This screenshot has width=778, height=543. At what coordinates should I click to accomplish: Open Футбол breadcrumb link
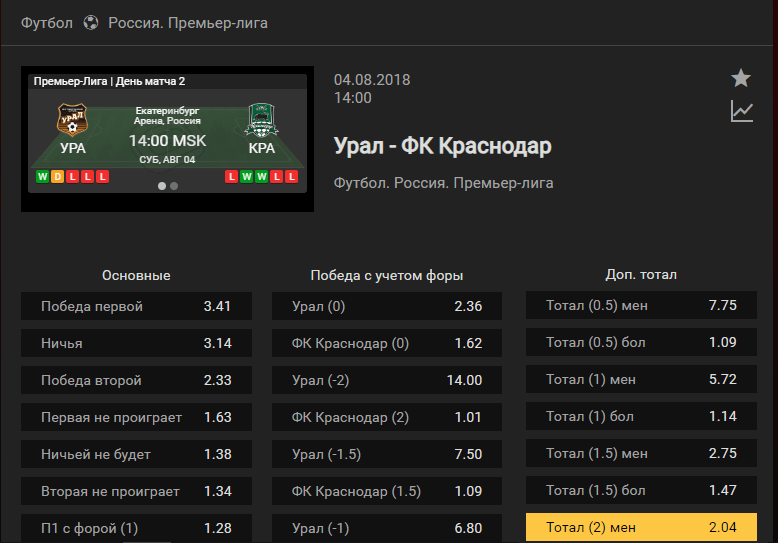tap(47, 23)
